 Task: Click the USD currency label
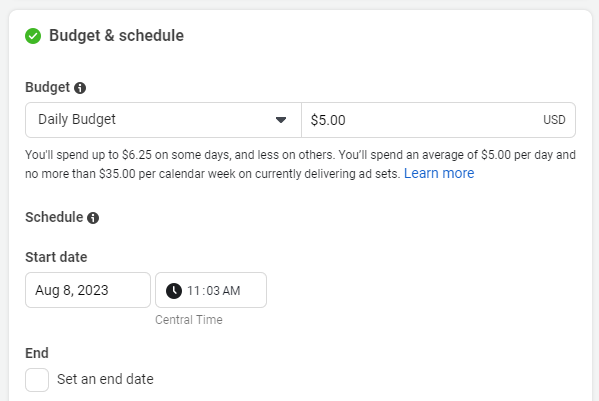point(554,120)
